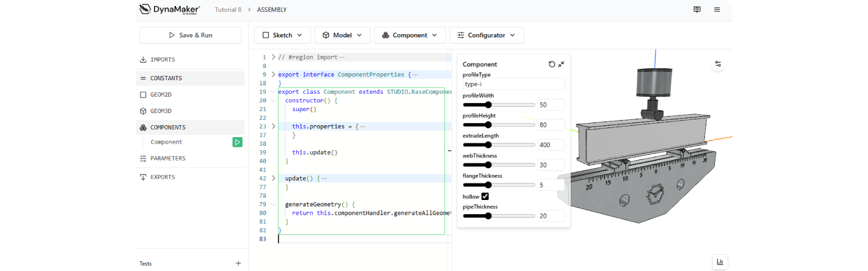Adjust the profileWidth slider

pyautogui.click(x=488, y=105)
